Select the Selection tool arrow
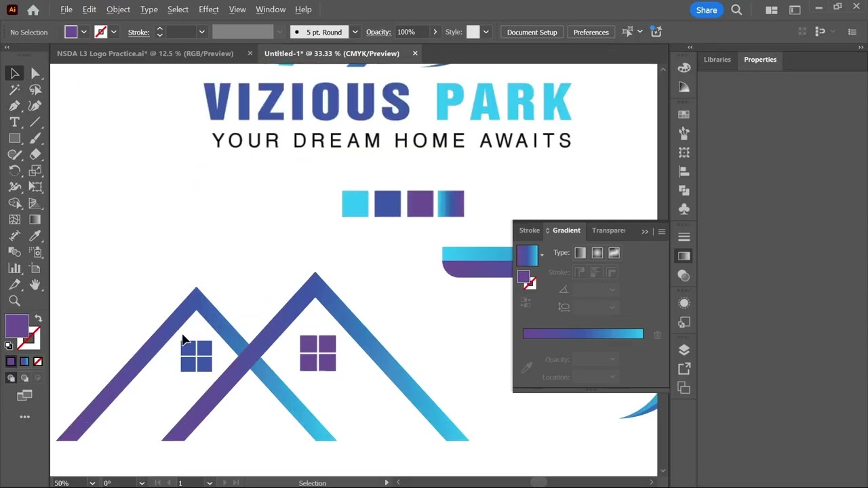Screen dimensions: 868x488 [14, 73]
